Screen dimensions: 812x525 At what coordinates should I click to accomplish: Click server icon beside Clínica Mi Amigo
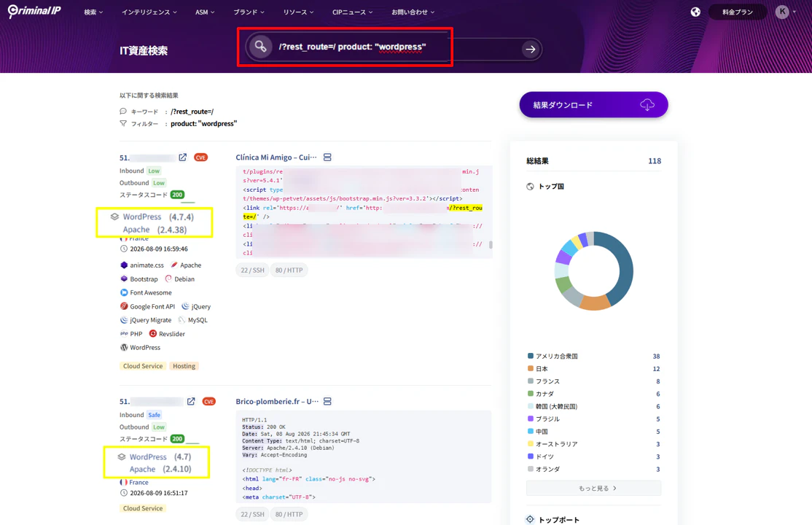[x=327, y=157]
